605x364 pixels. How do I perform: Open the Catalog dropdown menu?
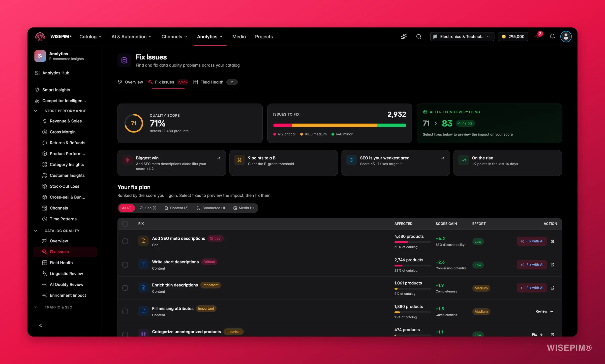pos(90,37)
